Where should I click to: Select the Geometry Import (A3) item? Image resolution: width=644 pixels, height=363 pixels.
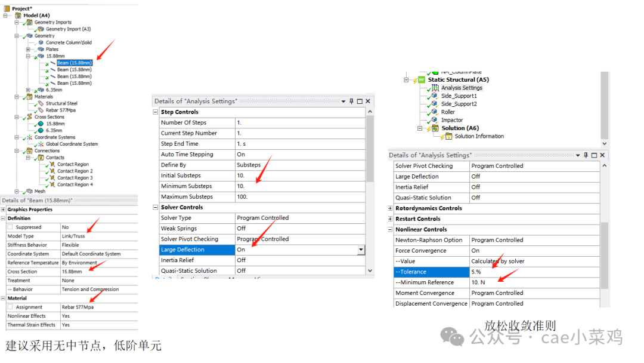[x=68, y=29]
